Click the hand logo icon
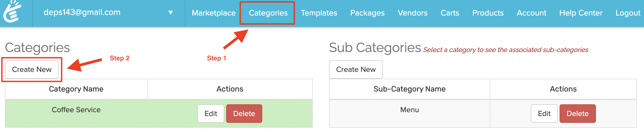 12,11
